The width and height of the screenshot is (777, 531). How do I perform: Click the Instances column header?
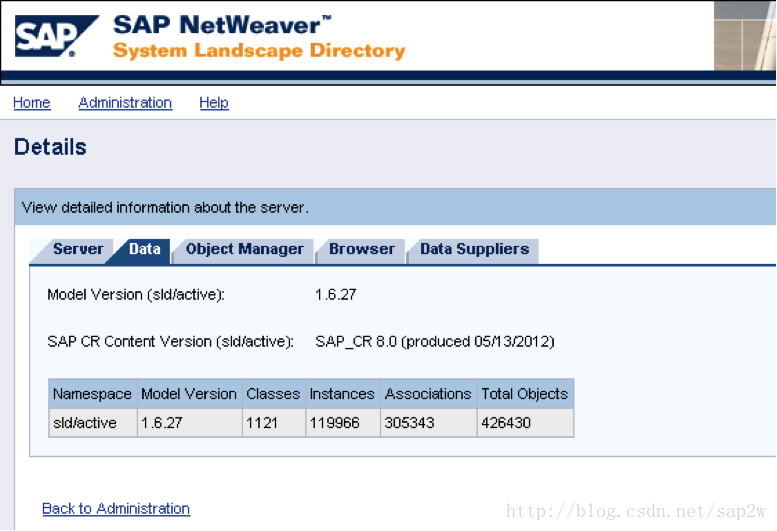pyautogui.click(x=343, y=394)
